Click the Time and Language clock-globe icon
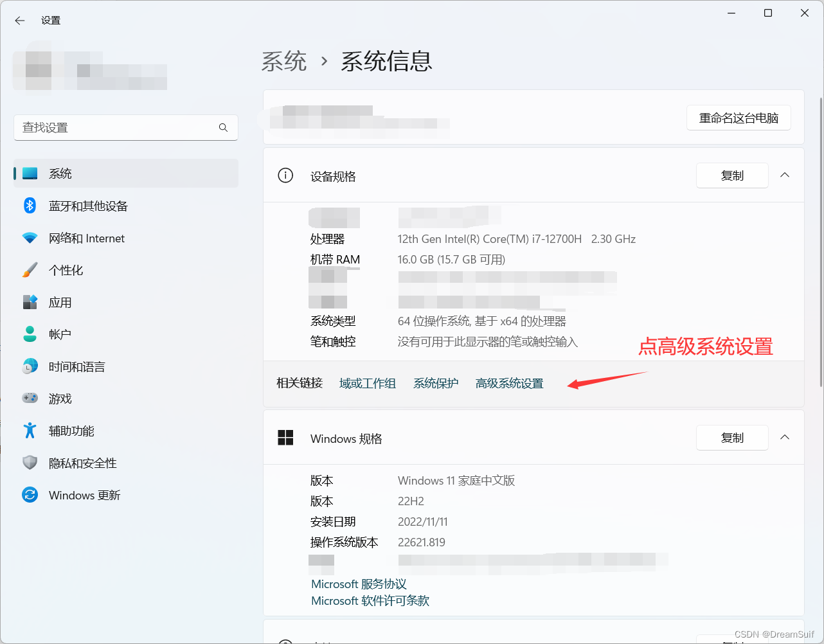This screenshot has height=644, width=824. (30, 366)
